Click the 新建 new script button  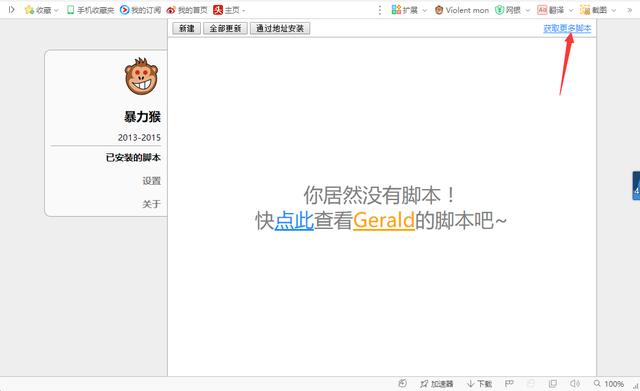tap(187, 28)
